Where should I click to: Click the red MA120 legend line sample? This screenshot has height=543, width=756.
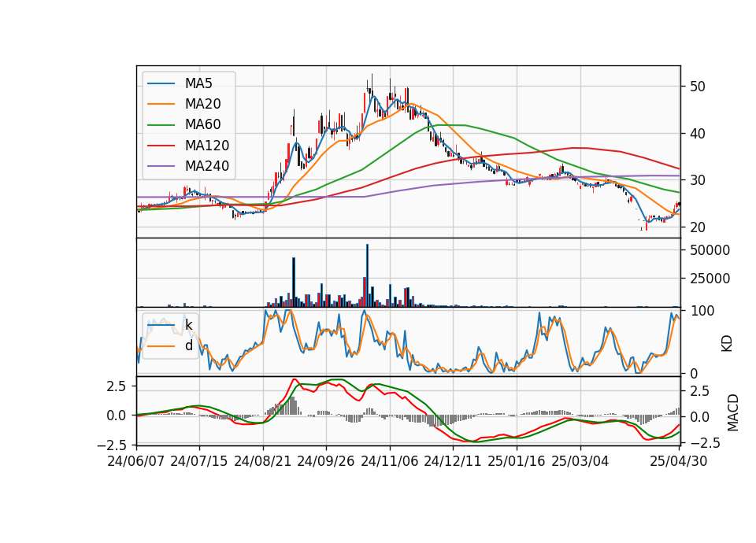[161, 146]
